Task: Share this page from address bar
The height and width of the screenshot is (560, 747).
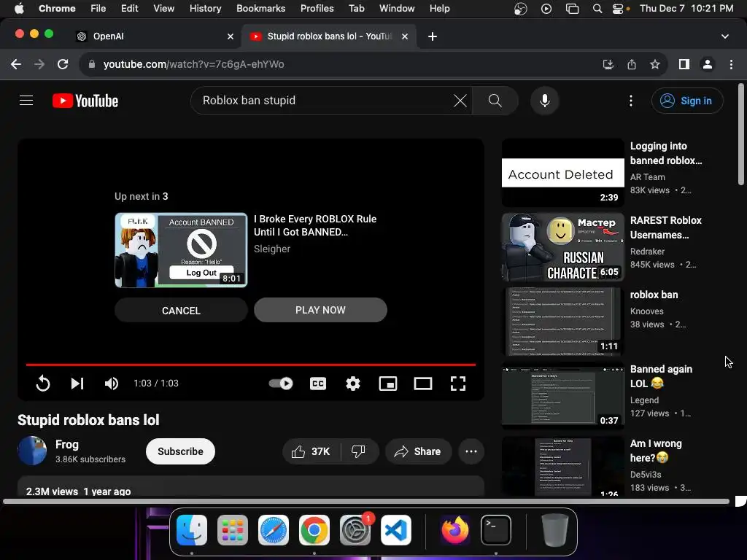Action: (x=632, y=64)
